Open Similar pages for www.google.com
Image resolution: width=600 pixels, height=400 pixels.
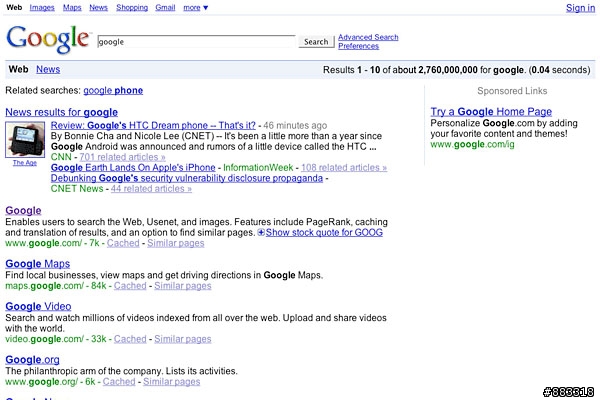coord(176,243)
